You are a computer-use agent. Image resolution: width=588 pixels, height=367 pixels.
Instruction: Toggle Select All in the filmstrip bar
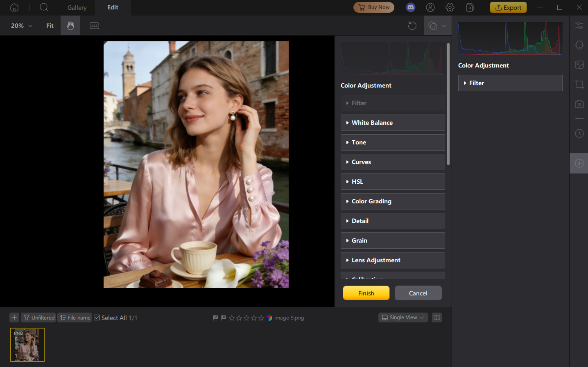(97, 317)
